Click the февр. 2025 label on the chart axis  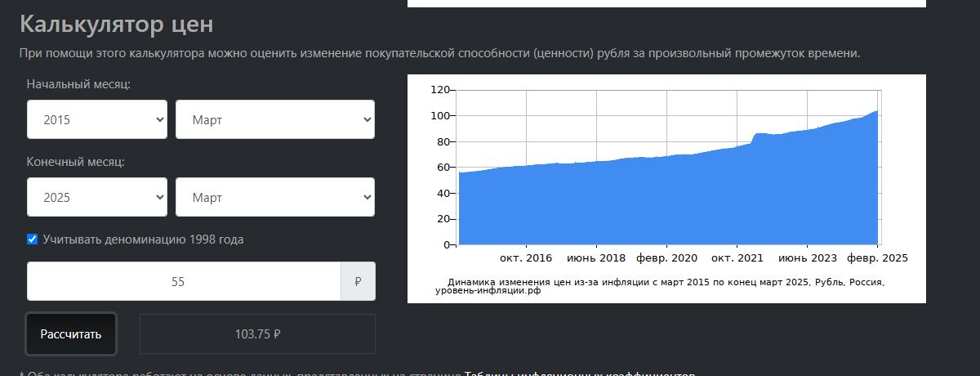[x=876, y=258]
